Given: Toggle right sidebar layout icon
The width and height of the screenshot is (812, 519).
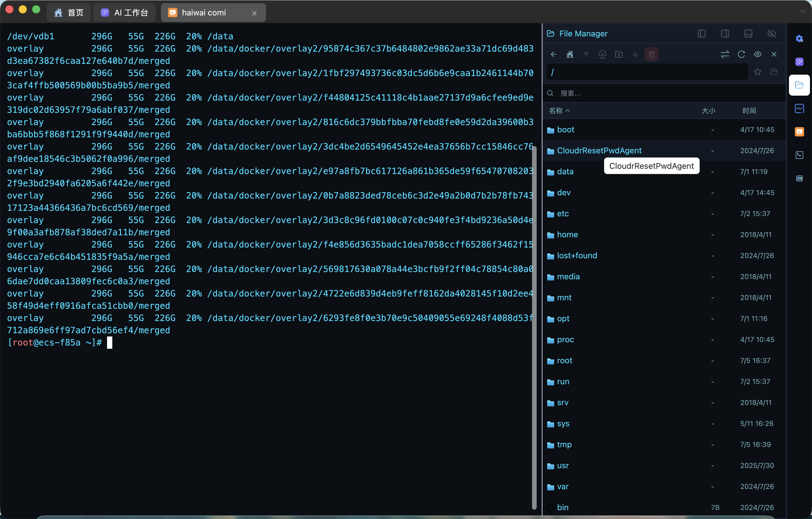Looking at the screenshot, I should point(725,34).
